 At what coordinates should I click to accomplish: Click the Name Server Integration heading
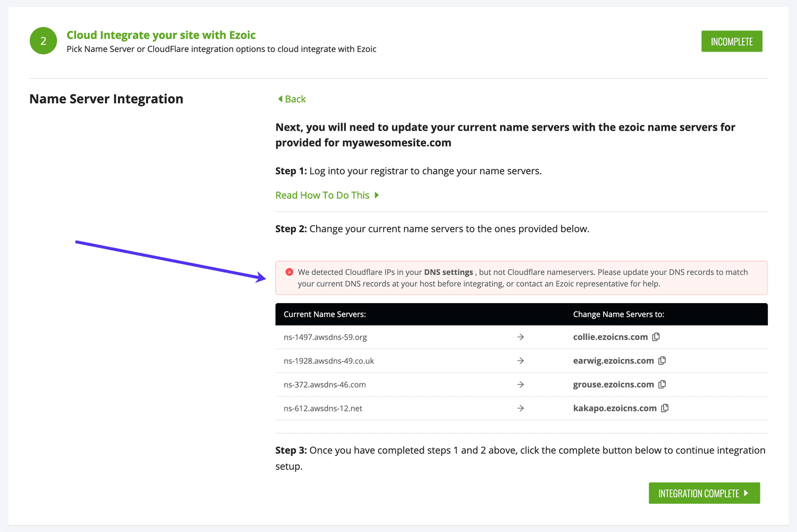pos(106,99)
